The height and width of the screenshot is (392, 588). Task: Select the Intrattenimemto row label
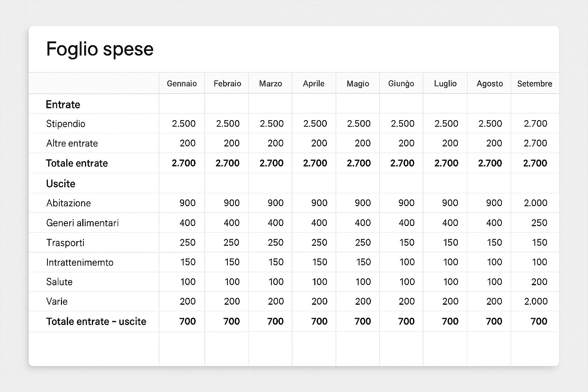[80, 262]
